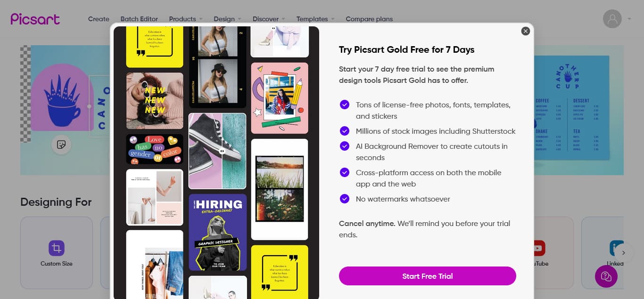Dismiss the Picsart Gold trial popup

tap(525, 31)
